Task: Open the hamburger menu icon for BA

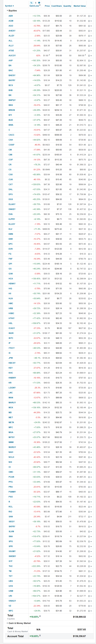Action: pos(89,66)
